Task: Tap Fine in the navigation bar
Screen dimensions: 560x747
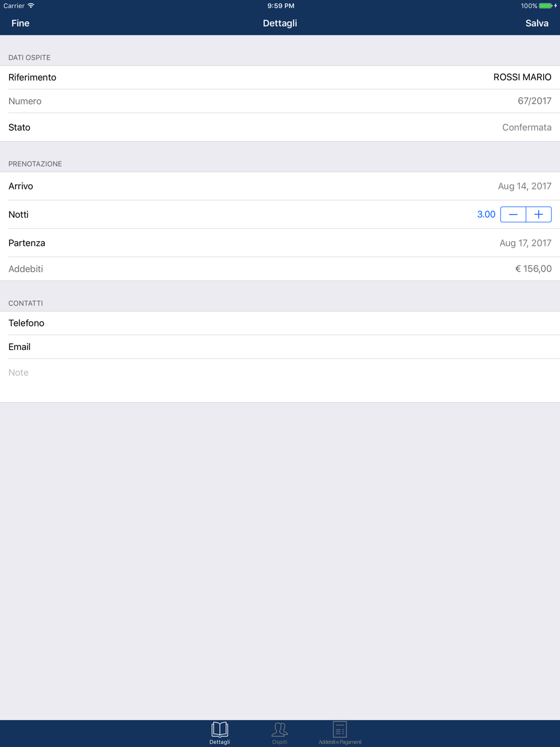Action: tap(20, 23)
